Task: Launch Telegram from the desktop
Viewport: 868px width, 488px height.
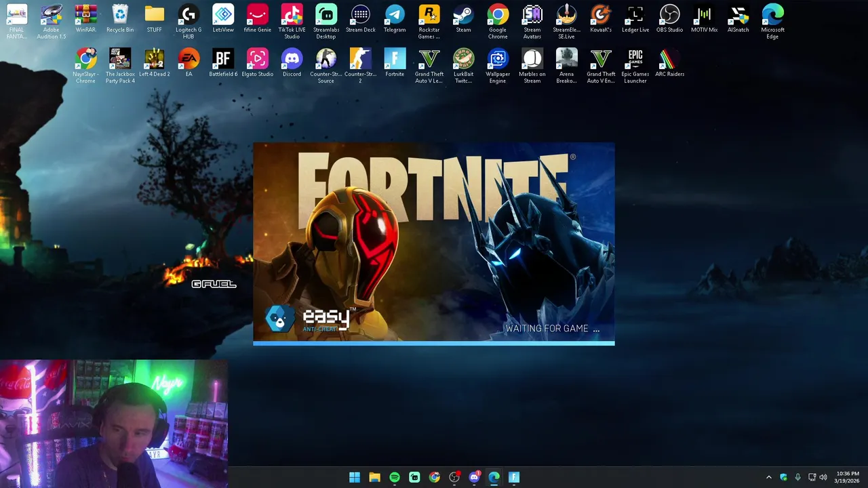Action: pos(395,19)
